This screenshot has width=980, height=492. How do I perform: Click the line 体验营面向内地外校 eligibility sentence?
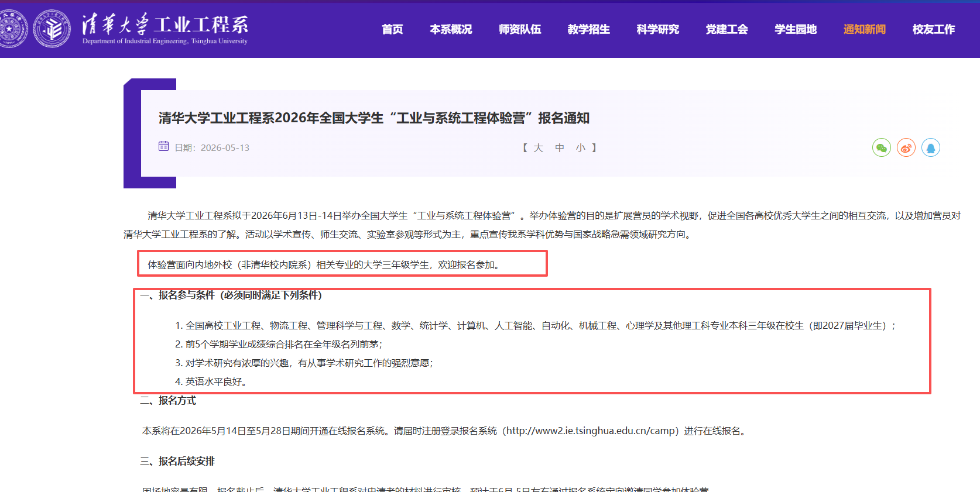325,265
